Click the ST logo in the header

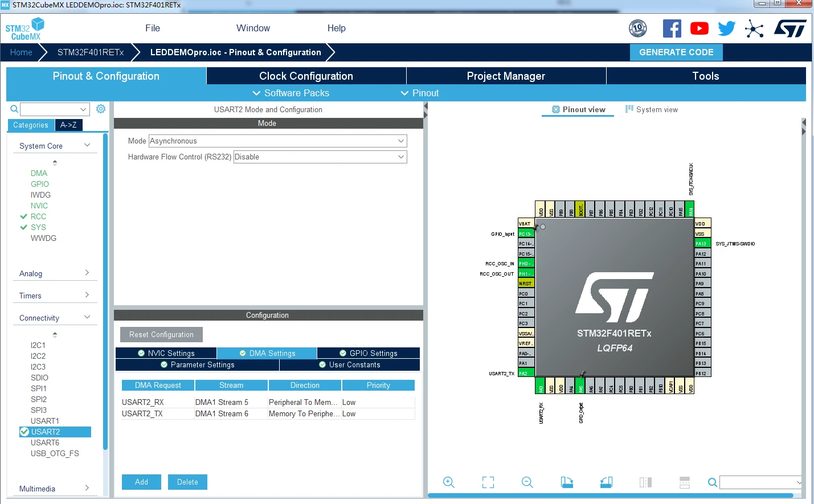[x=790, y=28]
